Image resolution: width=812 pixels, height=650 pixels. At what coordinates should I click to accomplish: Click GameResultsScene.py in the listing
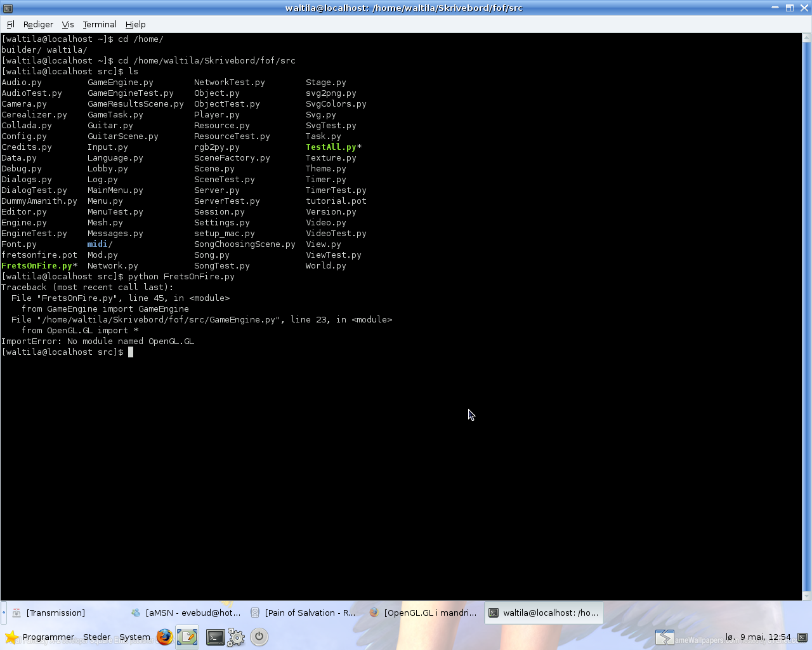136,104
